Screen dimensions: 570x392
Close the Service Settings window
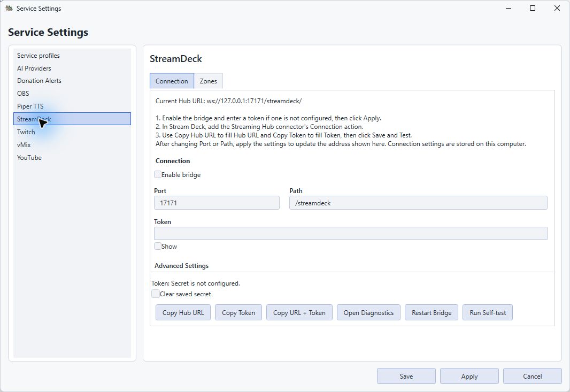[557, 8]
